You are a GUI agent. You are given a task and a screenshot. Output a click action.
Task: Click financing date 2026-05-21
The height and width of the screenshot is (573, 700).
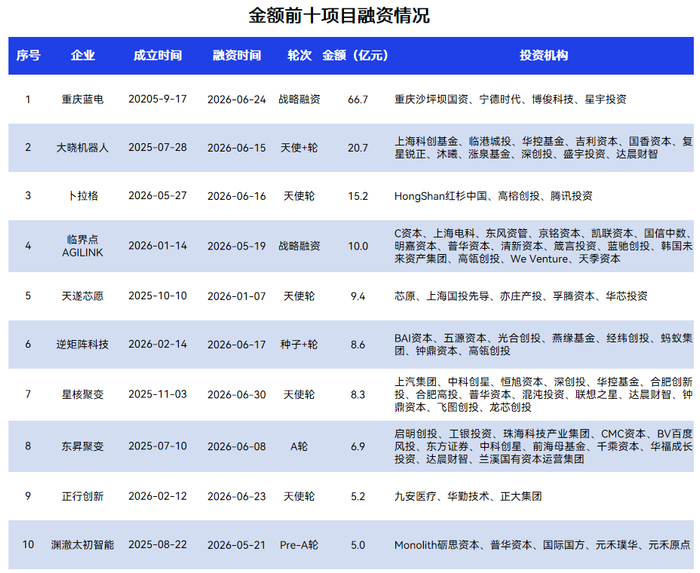pyautogui.click(x=237, y=545)
